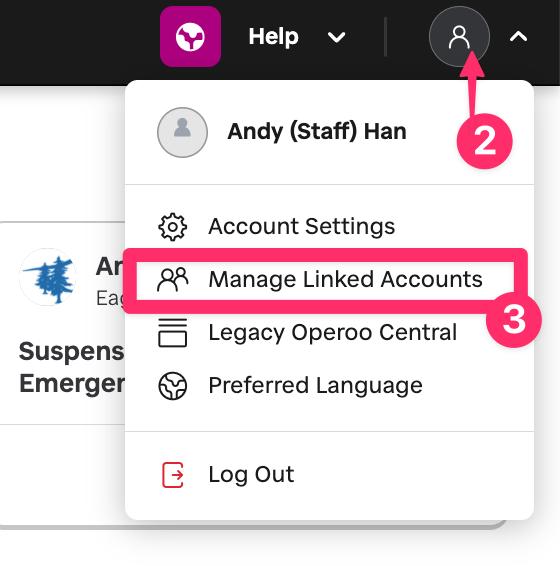
Task: Click the Account Settings gear icon
Action: tap(173, 227)
